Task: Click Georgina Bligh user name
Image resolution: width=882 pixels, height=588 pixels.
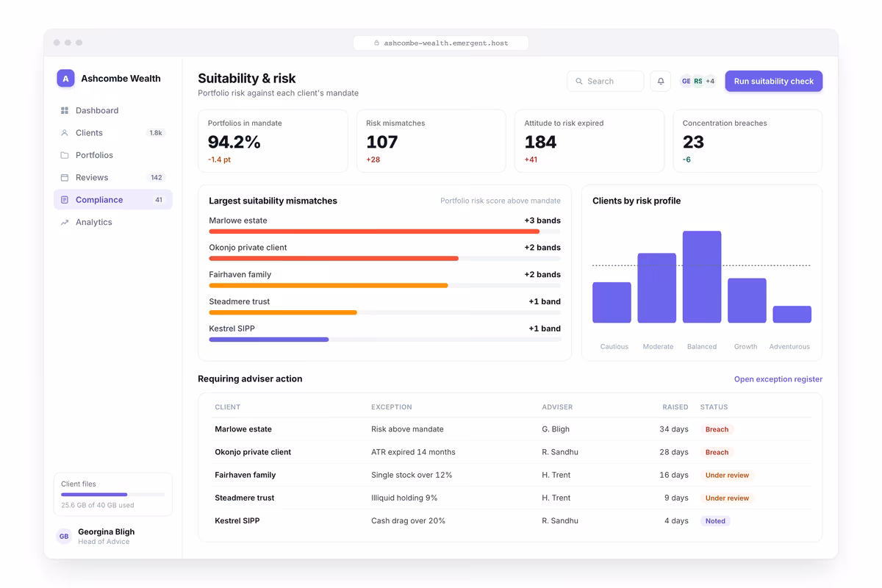Action: coord(107,531)
